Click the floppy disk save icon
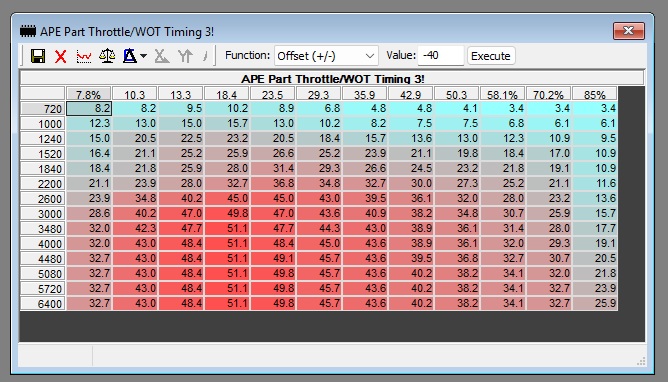Viewport: 668px width, 382px height. [38, 56]
